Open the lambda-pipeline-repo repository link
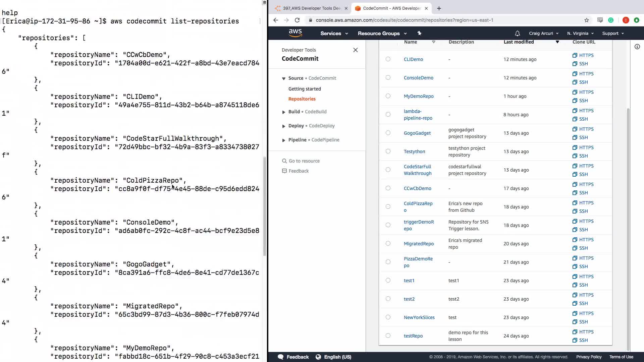 418,115
